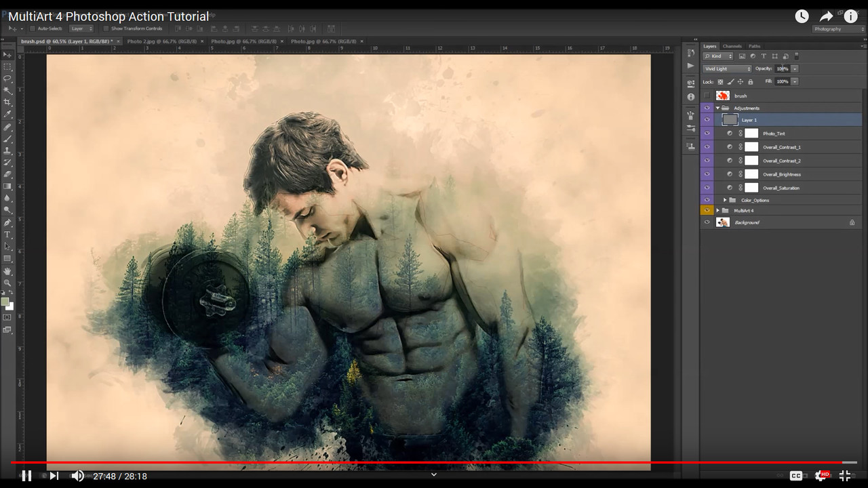
Task: Enable Show Transform Controls
Action: pyautogui.click(x=107, y=28)
